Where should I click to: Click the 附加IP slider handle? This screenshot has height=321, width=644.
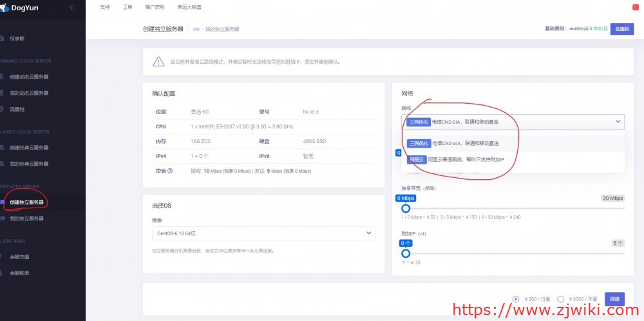pos(406,253)
